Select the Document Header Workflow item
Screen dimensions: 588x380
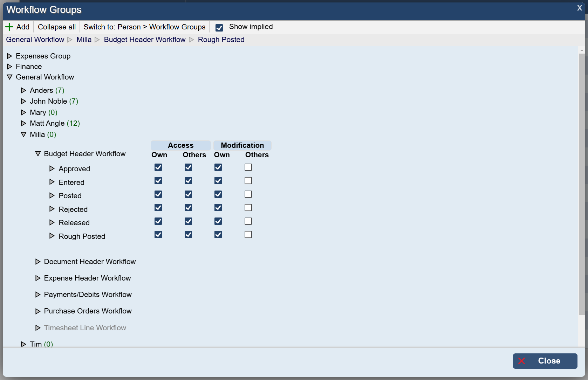[x=90, y=262]
